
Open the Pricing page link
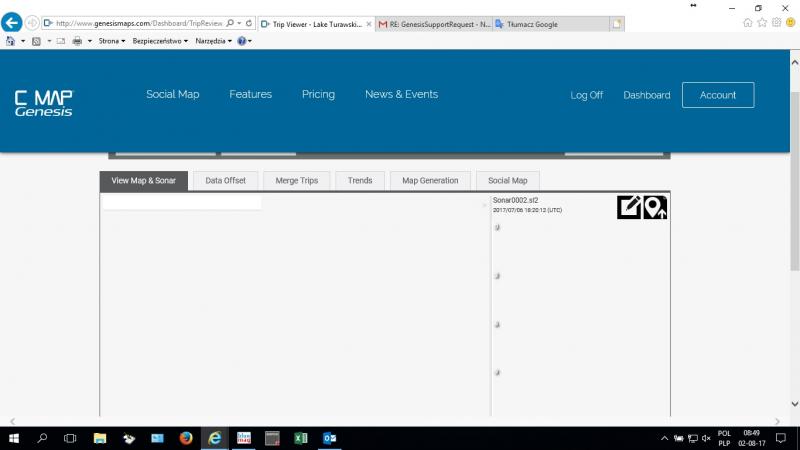318,94
